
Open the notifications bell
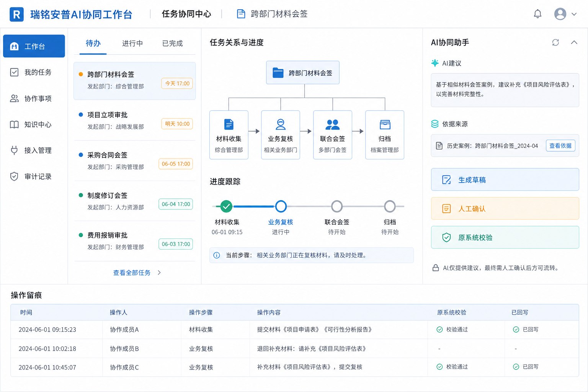(537, 14)
